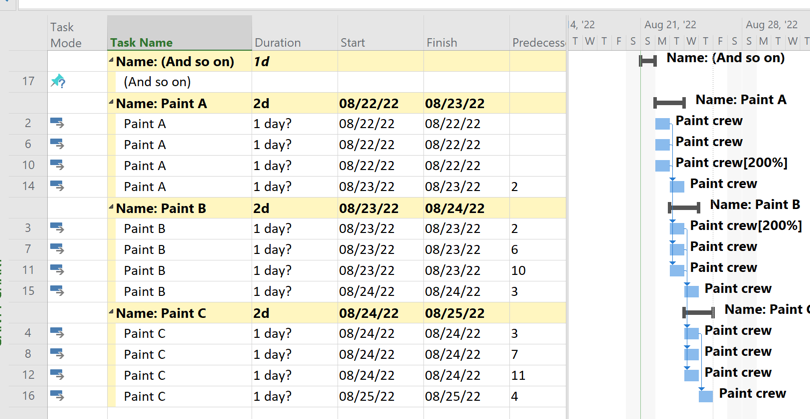Click the task mode icon in row 2
Image resolution: width=810 pixels, height=419 pixels.
pos(57,123)
